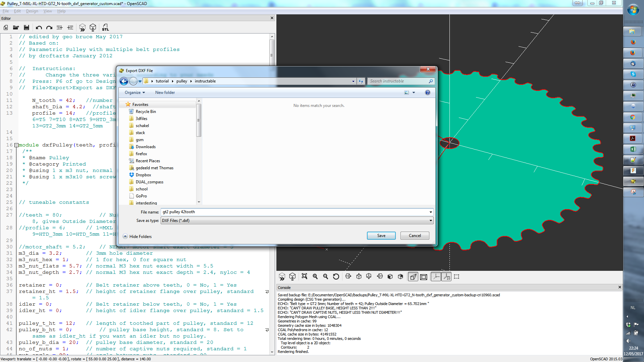
Task: Open the Organize dropdown in export dialog
Action: [135, 93]
